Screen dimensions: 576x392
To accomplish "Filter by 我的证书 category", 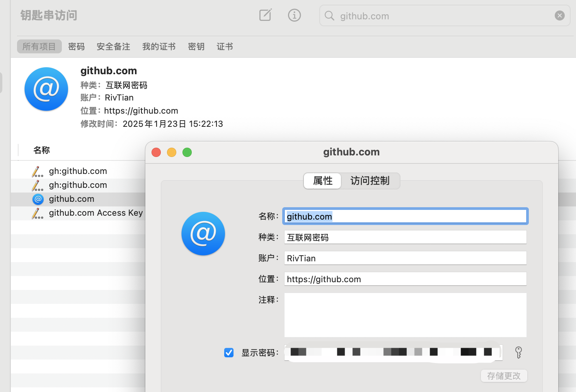I will coord(158,47).
